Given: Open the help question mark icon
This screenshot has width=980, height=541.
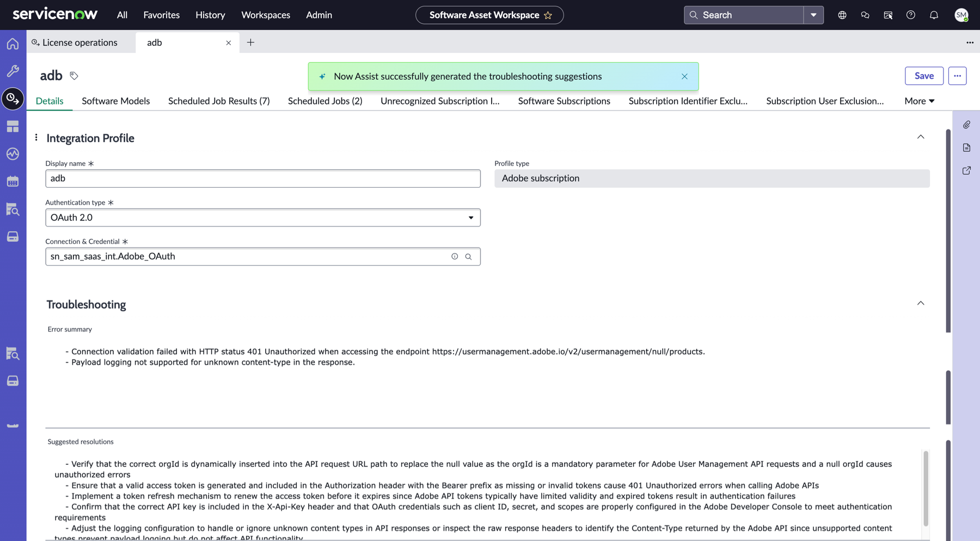Looking at the screenshot, I should pyautogui.click(x=911, y=15).
